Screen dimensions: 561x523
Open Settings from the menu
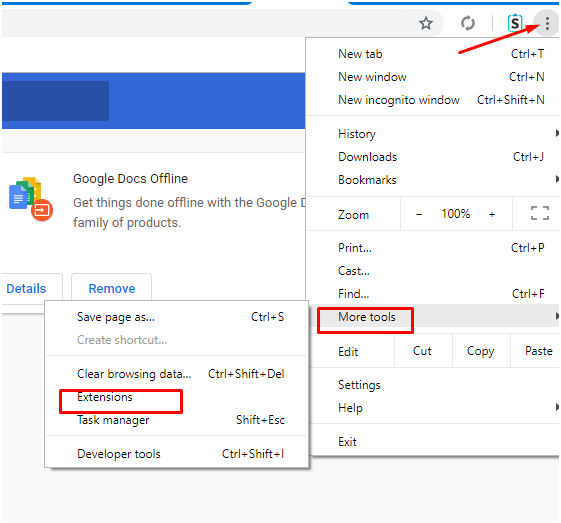coord(433,385)
